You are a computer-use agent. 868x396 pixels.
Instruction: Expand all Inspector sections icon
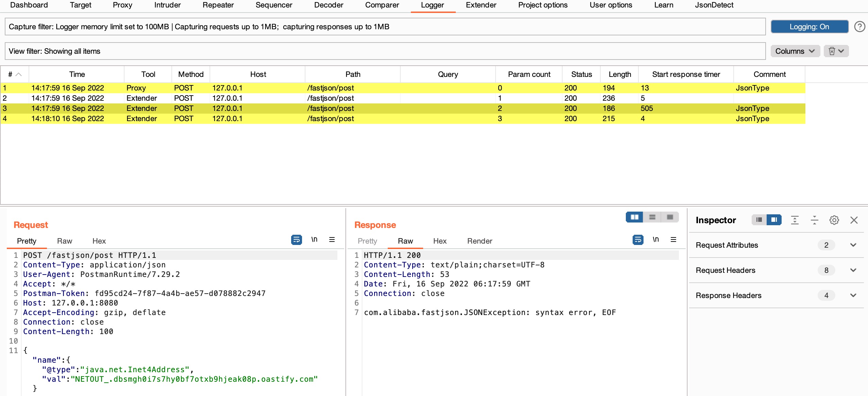(795, 220)
